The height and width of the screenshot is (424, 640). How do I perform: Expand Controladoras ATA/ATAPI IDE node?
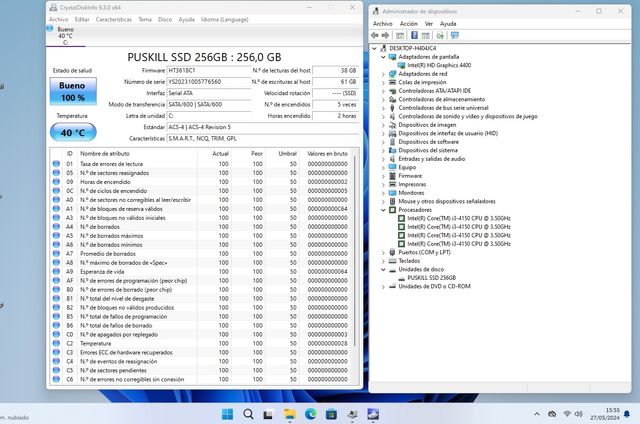383,91
